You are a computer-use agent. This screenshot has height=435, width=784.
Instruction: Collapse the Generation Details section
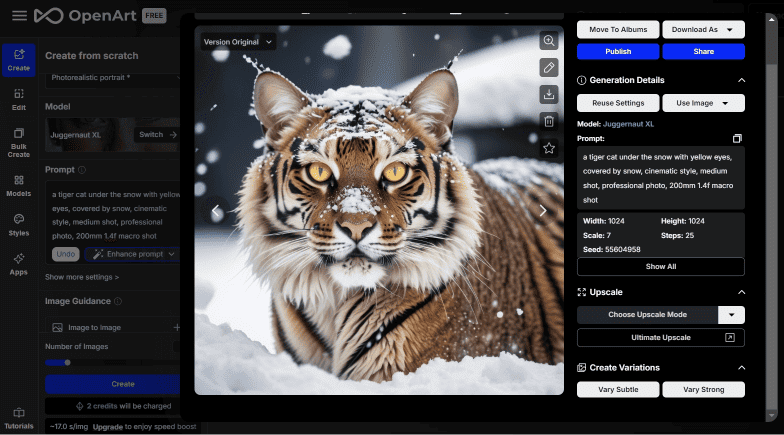(x=742, y=80)
